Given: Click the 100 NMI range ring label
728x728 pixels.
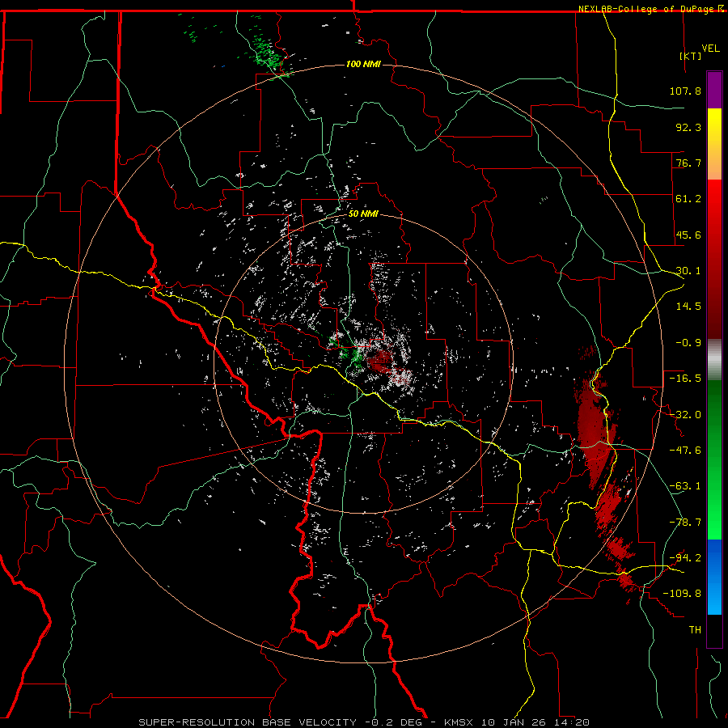Looking at the screenshot, I should (363, 64).
